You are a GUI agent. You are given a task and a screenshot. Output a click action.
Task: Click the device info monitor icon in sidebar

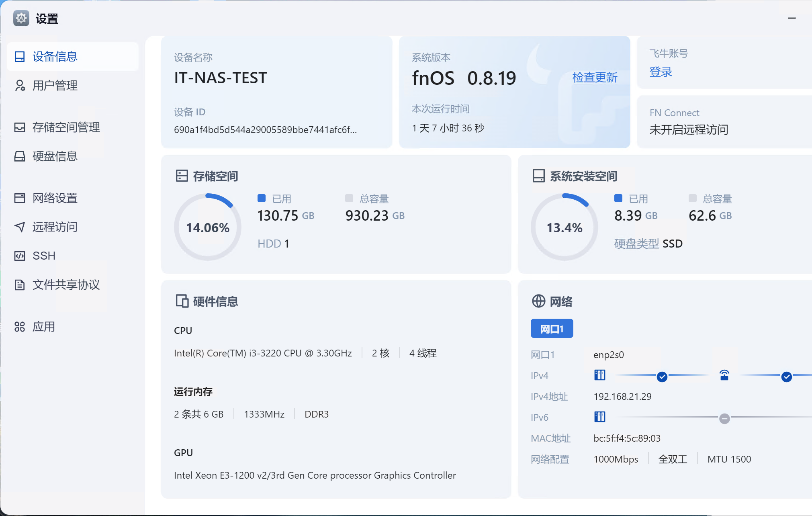(x=20, y=57)
